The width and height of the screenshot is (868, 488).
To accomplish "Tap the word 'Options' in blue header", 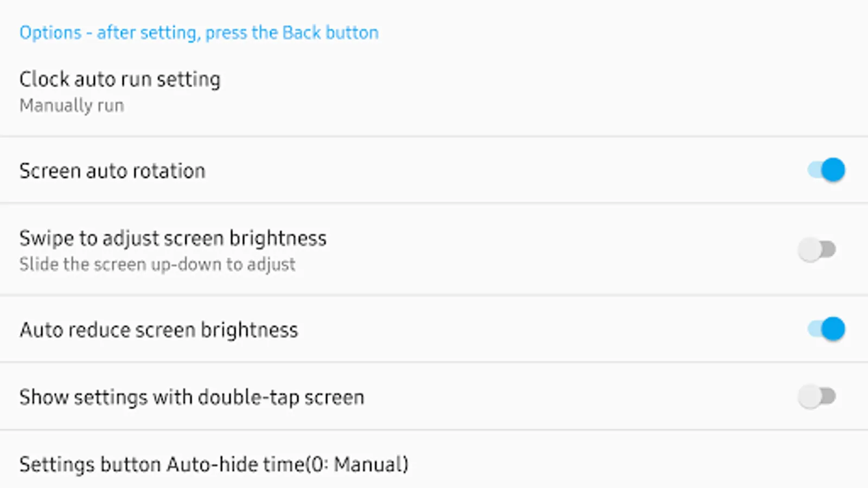I will [50, 33].
